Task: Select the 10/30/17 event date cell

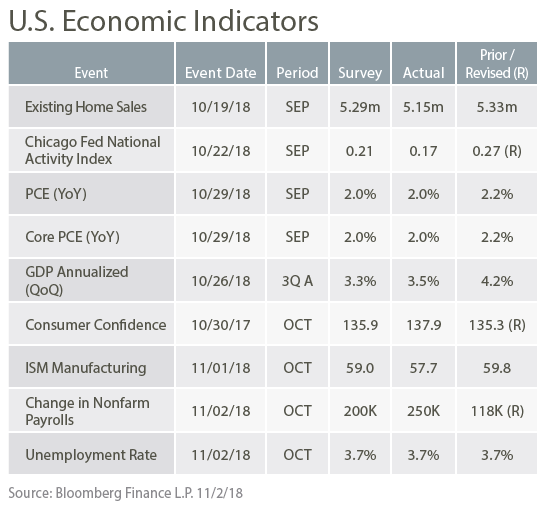Action: (221, 324)
